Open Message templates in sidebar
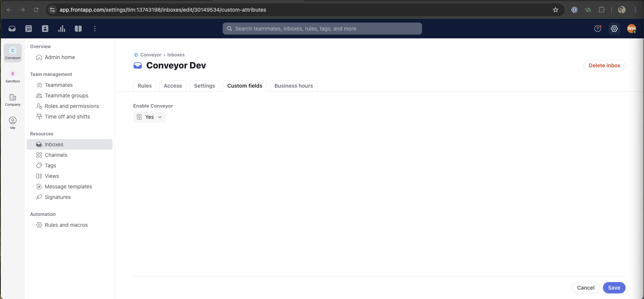The height and width of the screenshot is (299, 644). click(x=70, y=187)
